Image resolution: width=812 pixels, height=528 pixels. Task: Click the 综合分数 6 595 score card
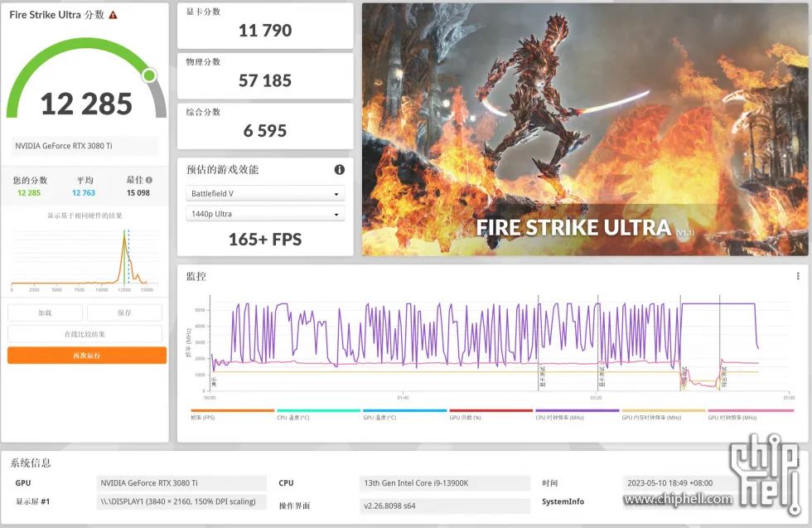265,126
